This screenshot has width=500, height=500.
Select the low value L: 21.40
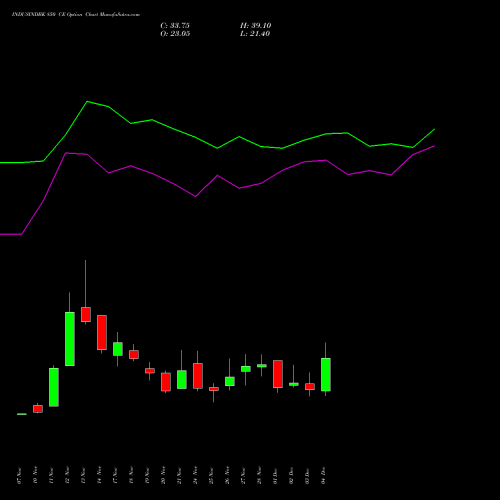click(255, 34)
